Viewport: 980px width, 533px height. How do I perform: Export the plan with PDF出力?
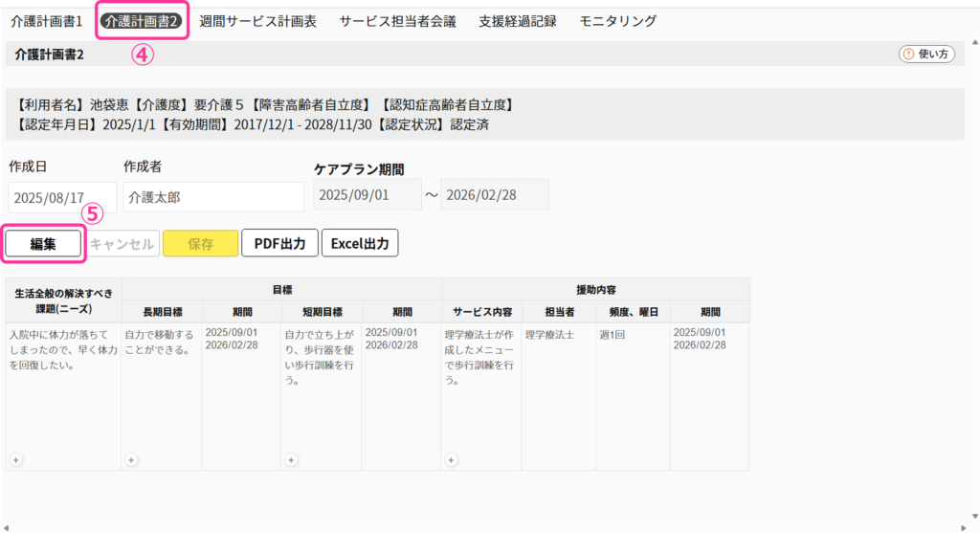(279, 244)
